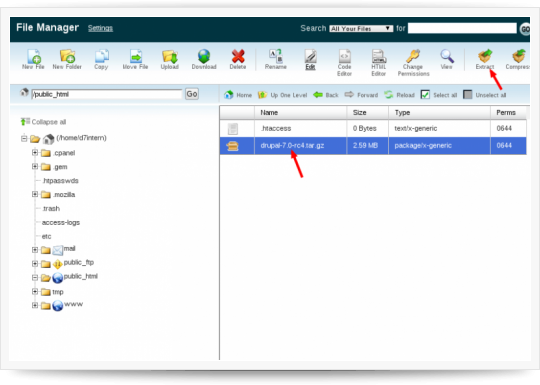Navigate Forward in the file list

[x=361, y=95]
